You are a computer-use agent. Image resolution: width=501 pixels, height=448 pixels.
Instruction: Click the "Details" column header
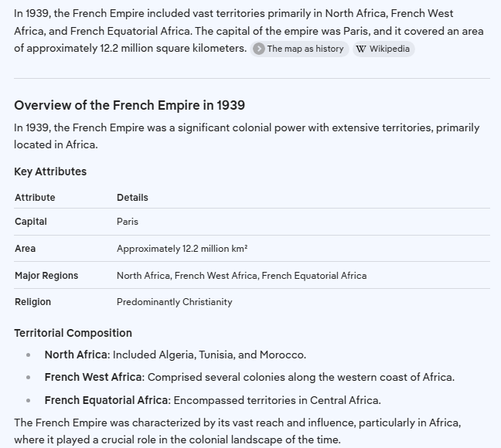point(132,197)
